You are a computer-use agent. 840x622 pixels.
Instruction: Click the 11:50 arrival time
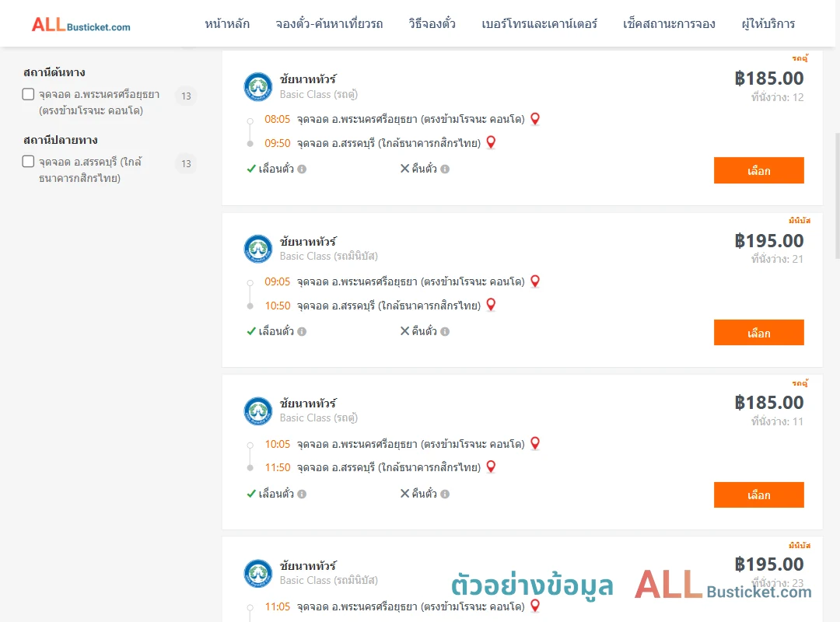click(278, 468)
